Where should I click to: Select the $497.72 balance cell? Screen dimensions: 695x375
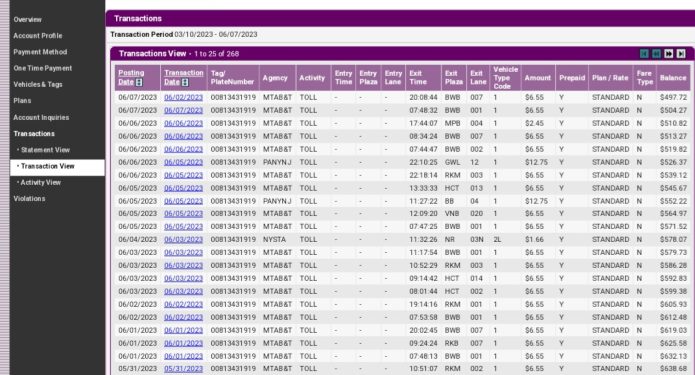(673, 97)
